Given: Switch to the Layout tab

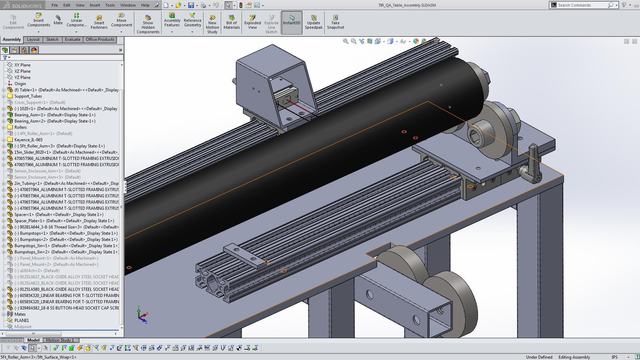Looking at the screenshot, I should 33,40.
